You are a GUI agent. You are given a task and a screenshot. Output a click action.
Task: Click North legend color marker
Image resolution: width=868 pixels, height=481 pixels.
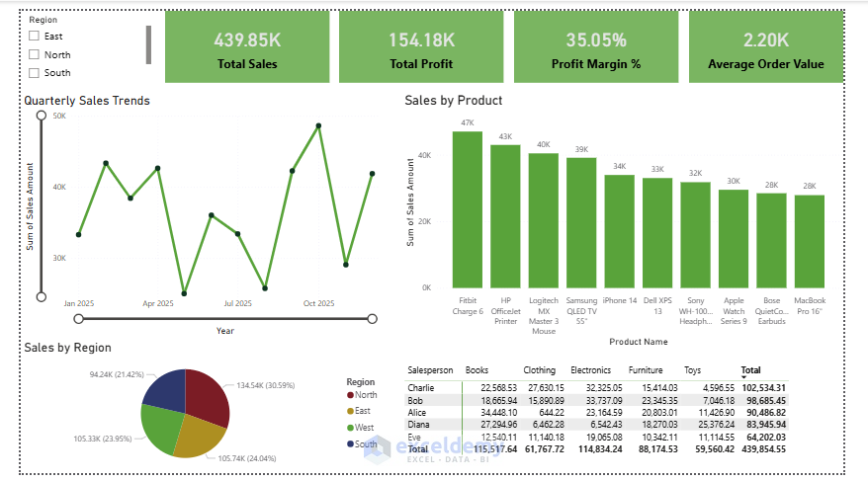click(x=350, y=395)
